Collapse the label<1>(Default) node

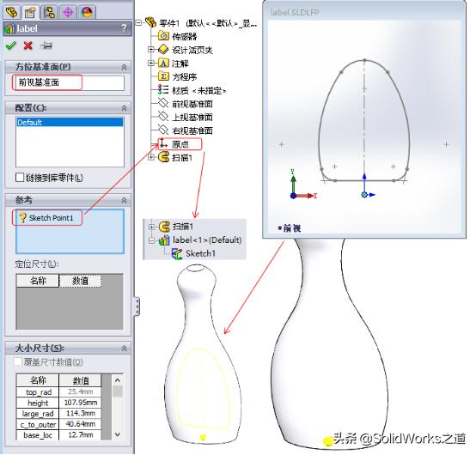click(x=151, y=241)
